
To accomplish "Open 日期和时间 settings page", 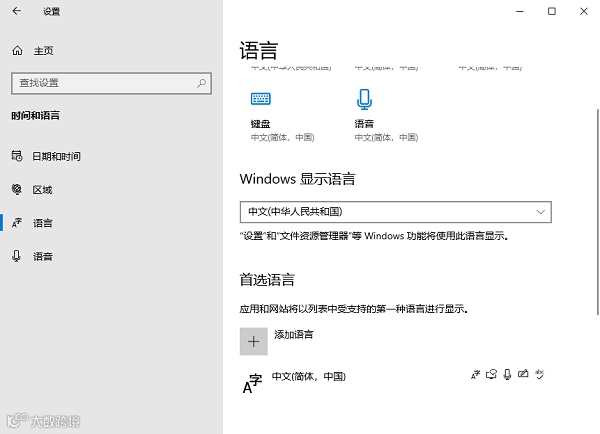I will (56, 156).
